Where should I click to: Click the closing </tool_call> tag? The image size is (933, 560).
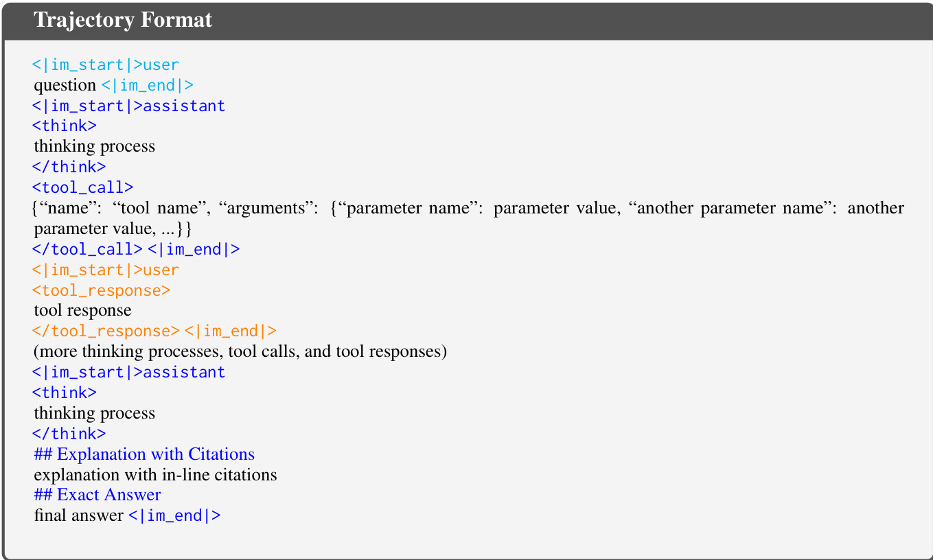tap(88, 249)
